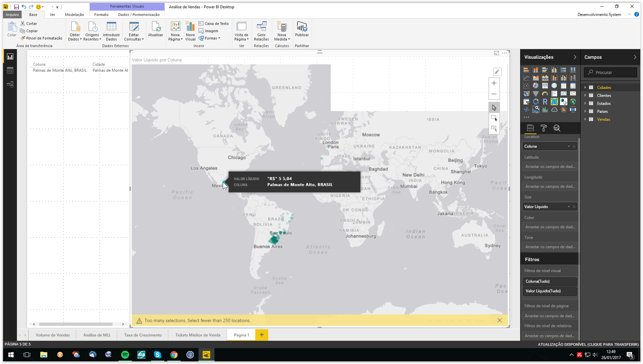643x364 pixels.
Task: Select the R script visual
Action: coord(545,102)
